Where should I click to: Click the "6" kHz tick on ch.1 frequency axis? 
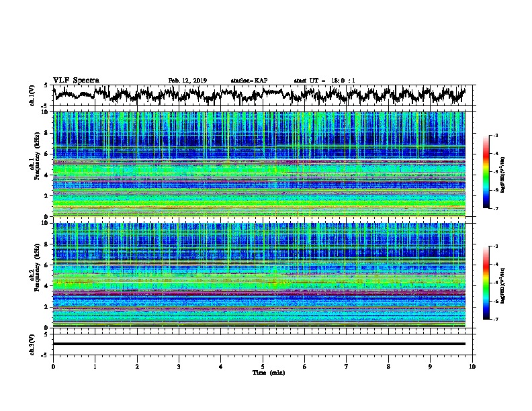point(48,154)
